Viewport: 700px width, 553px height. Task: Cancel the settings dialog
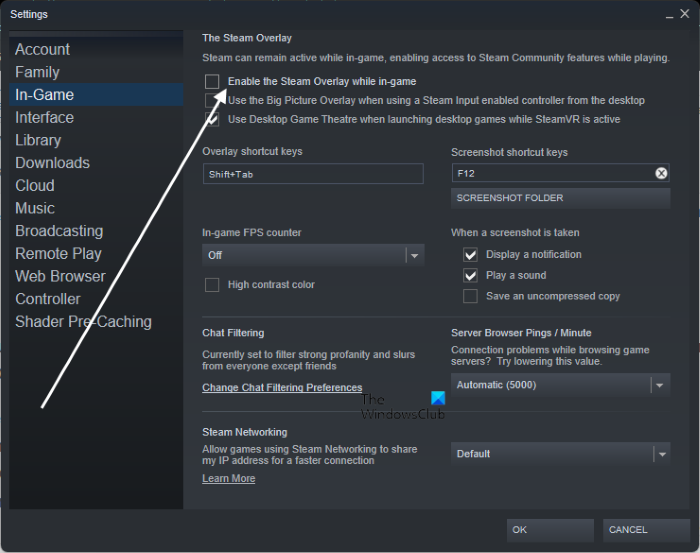pyautogui.click(x=646, y=530)
